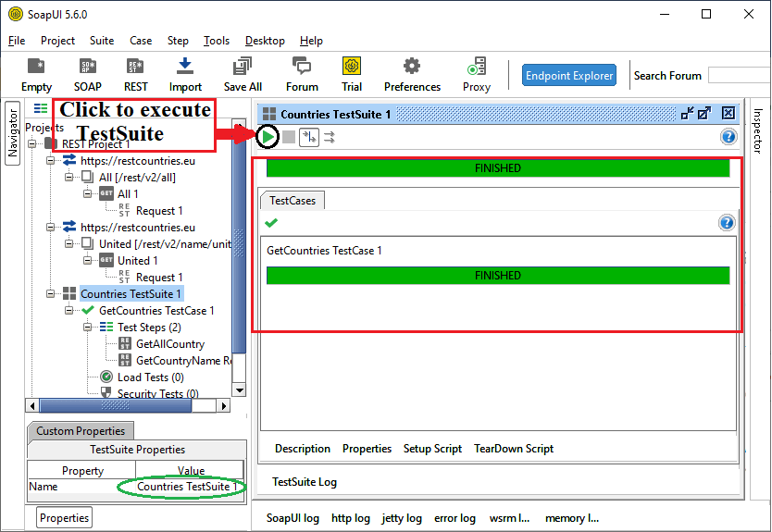
Task: Open the Step menu
Action: [x=178, y=41]
